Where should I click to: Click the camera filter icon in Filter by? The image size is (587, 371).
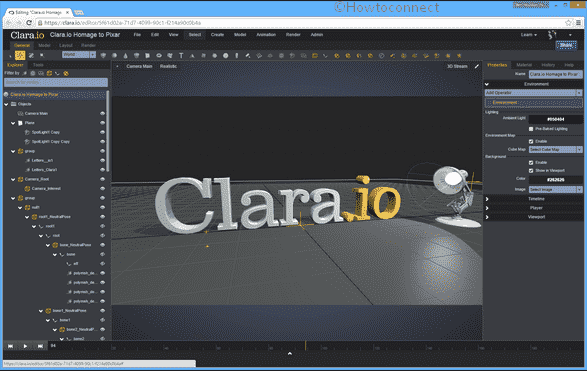[x=41, y=73]
